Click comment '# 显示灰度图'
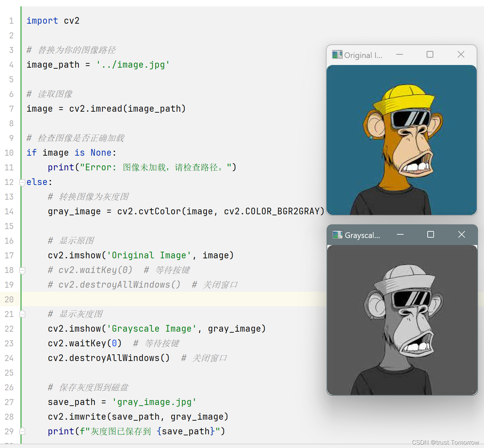This screenshot has width=484, height=448. pos(75,314)
